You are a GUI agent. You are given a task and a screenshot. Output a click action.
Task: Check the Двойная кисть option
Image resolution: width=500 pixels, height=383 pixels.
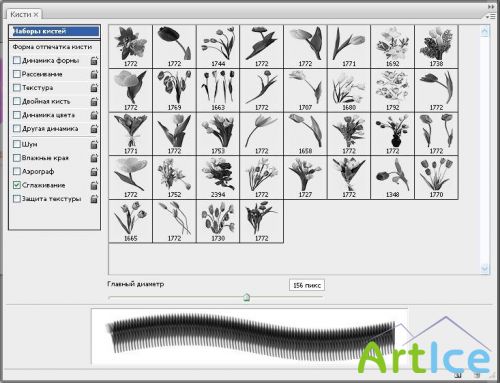tap(17, 101)
